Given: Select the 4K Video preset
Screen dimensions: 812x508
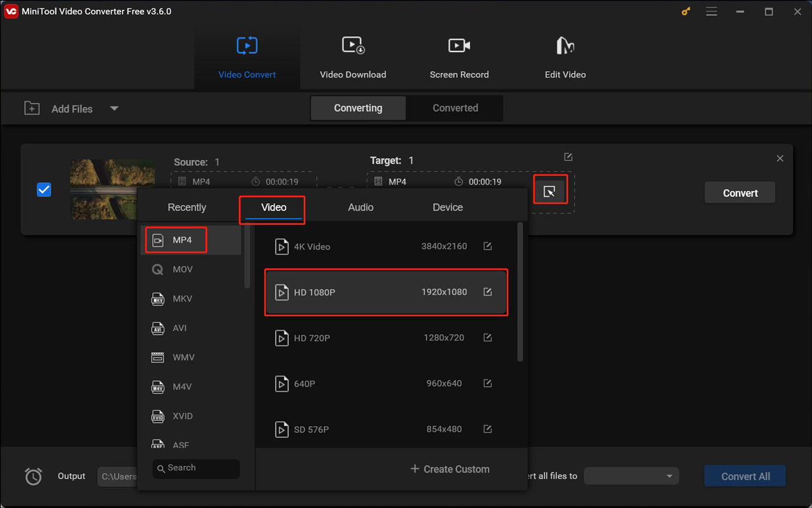Looking at the screenshot, I should click(x=386, y=246).
